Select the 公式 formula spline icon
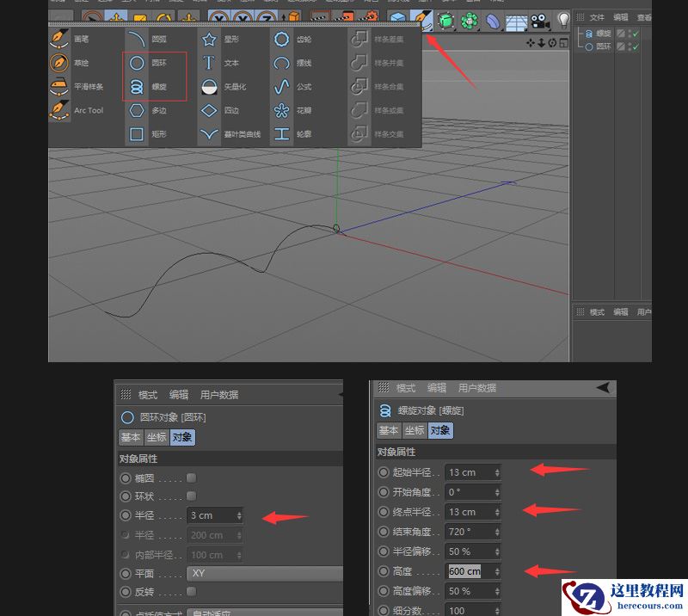This screenshot has height=616, width=688. (x=284, y=86)
